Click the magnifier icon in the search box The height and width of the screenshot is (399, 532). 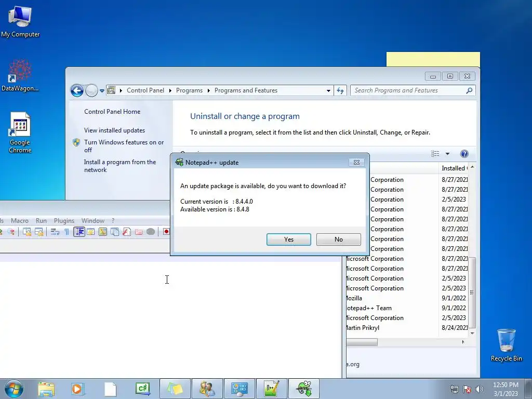click(x=469, y=90)
